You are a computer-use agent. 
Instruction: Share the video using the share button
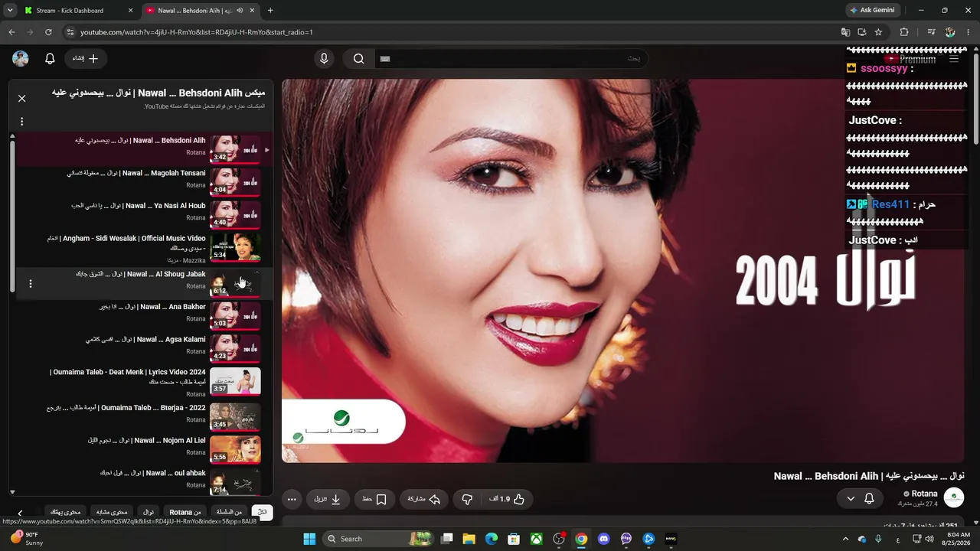point(424,499)
